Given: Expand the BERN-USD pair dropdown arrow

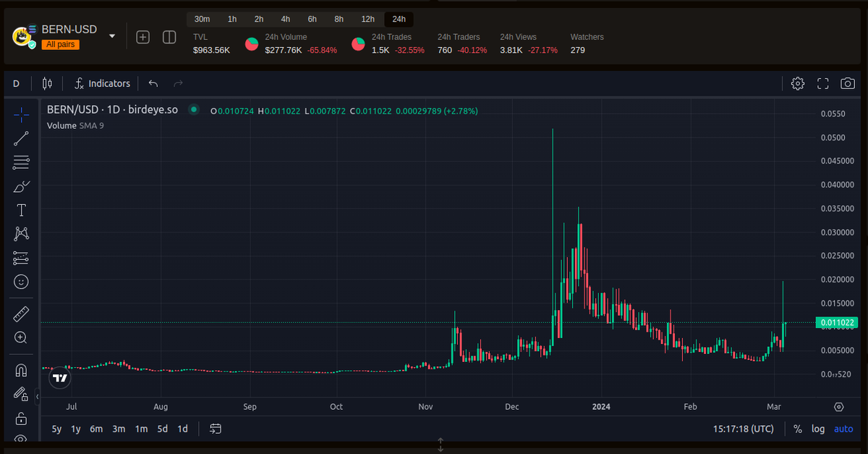Looking at the screenshot, I should (x=112, y=35).
